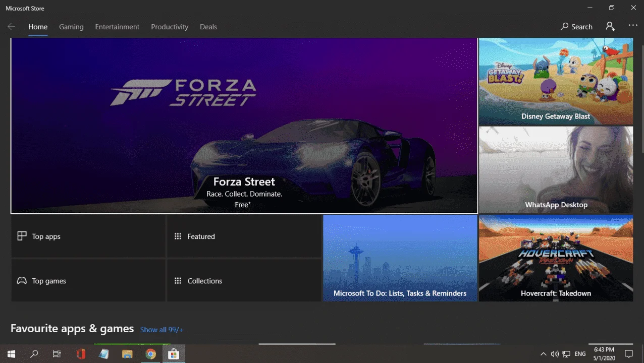The height and width of the screenshot is (363, 644).
Task: Open Task View on the taskbar
Action: coord(57,354)
